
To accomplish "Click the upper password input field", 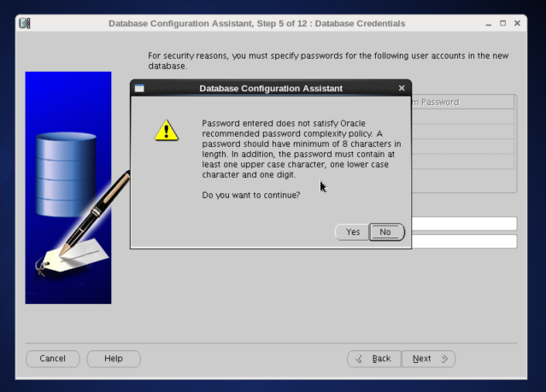I will pyautogui.click(x=464, y=224).
